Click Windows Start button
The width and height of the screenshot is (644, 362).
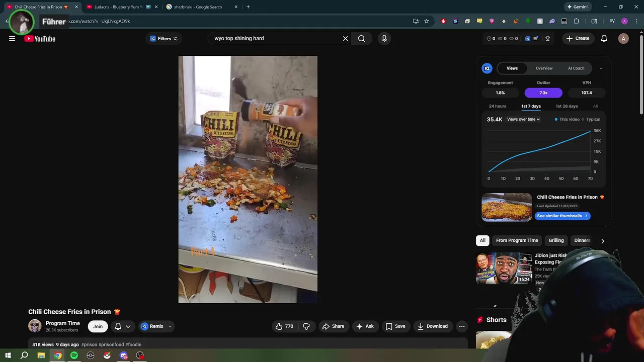[8, 355]
